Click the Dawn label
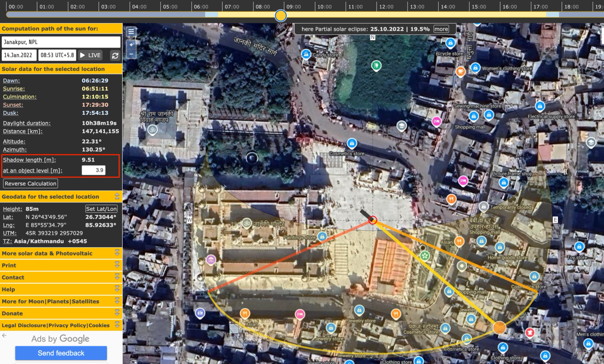The width and height of the screenshot is (604, 364). click(11, 81)
